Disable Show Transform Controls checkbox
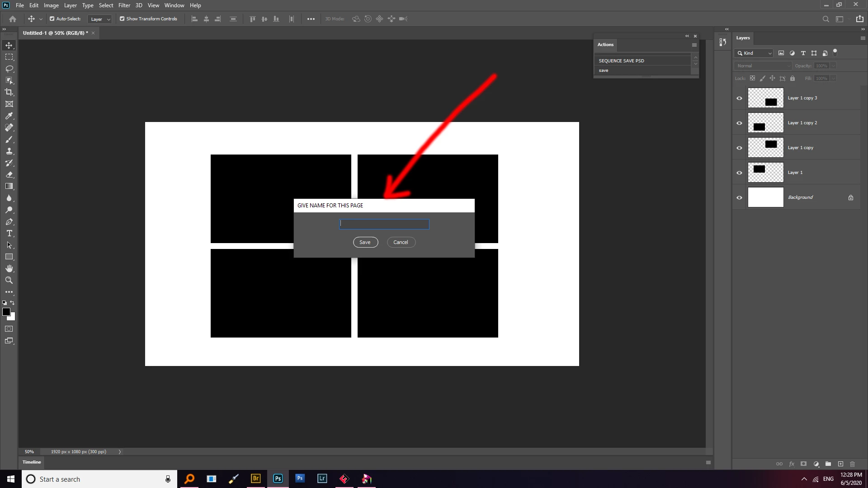Screen dimensions: 868x488 122,19
